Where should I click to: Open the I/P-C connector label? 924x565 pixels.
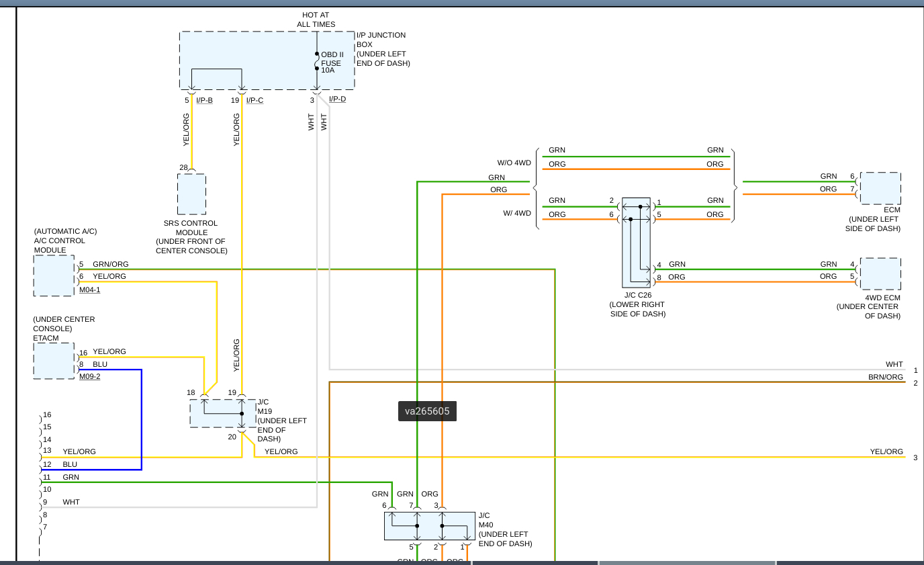255,100
